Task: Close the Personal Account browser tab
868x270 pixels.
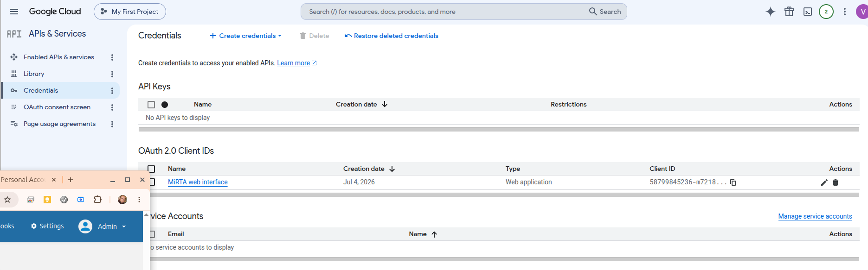Action: (x=54, y=180)
